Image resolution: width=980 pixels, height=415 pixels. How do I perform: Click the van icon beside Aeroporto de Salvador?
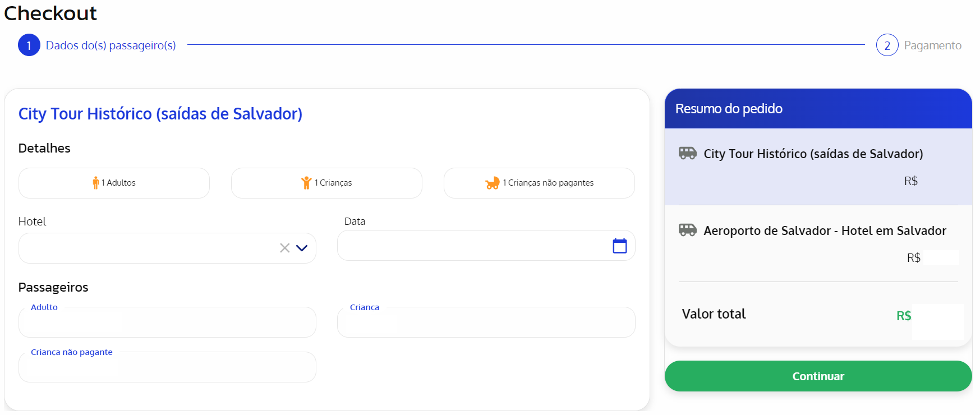pos(687,230)
